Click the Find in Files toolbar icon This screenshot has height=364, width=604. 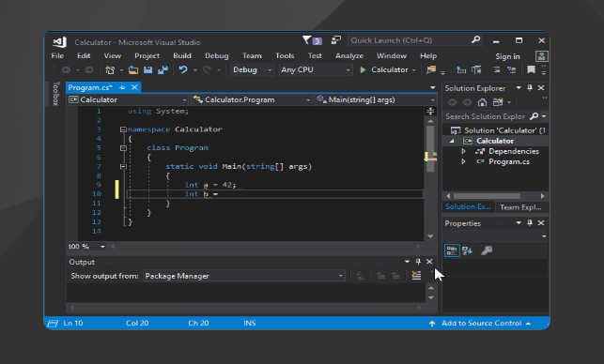[x=430, y=69]
